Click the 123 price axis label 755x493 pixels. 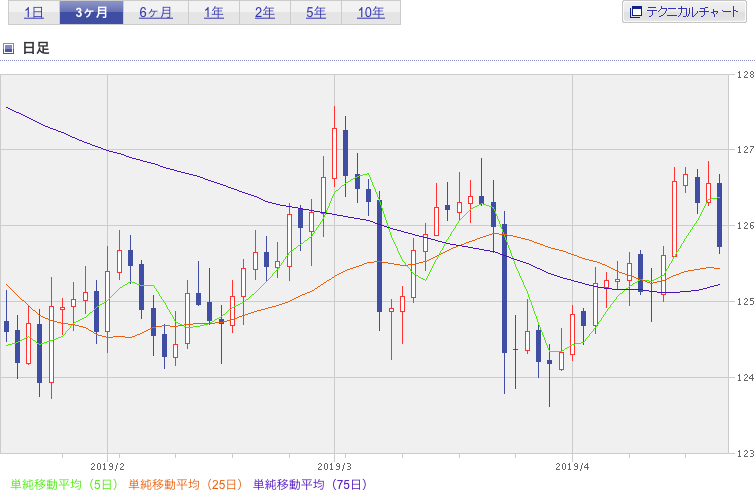coord(745,454)
